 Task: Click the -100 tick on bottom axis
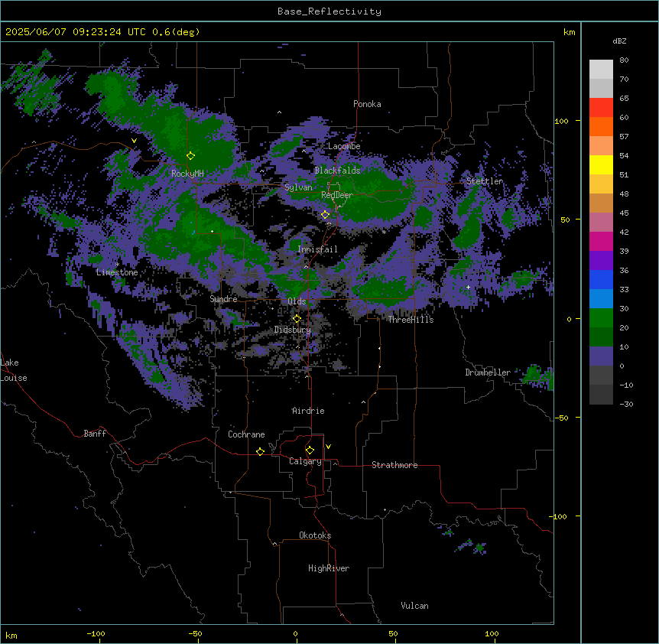96,633
